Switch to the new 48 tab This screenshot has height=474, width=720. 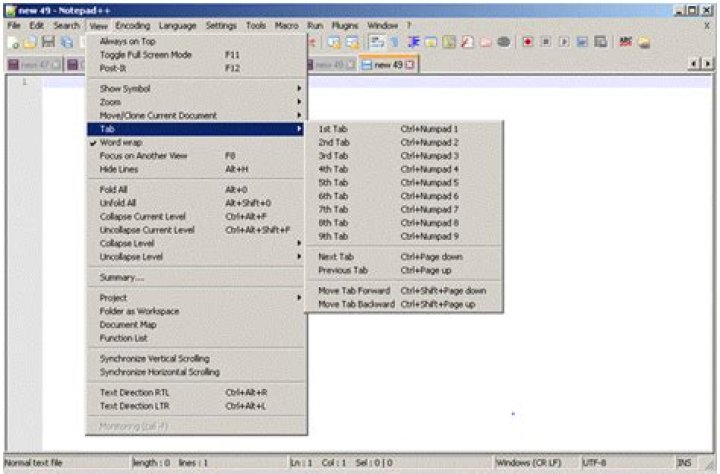(331, 65)
